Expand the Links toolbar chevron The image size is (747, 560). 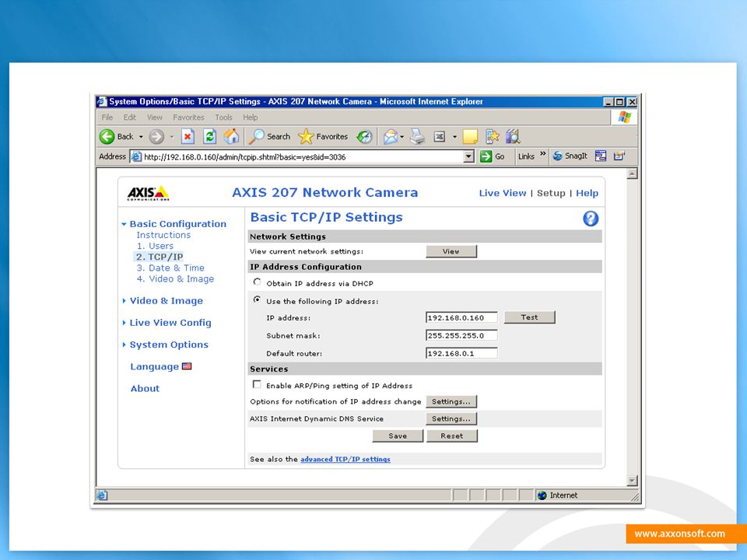pos(542,154)
